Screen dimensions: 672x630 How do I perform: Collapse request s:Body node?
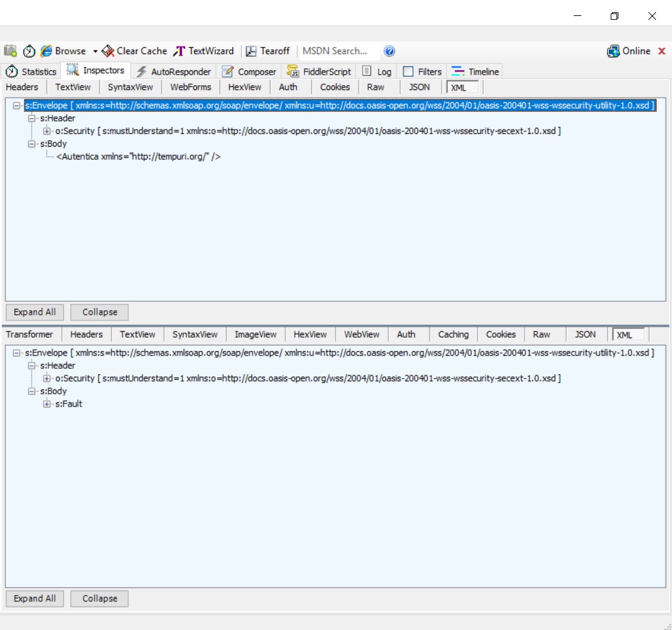pos(32,144)
